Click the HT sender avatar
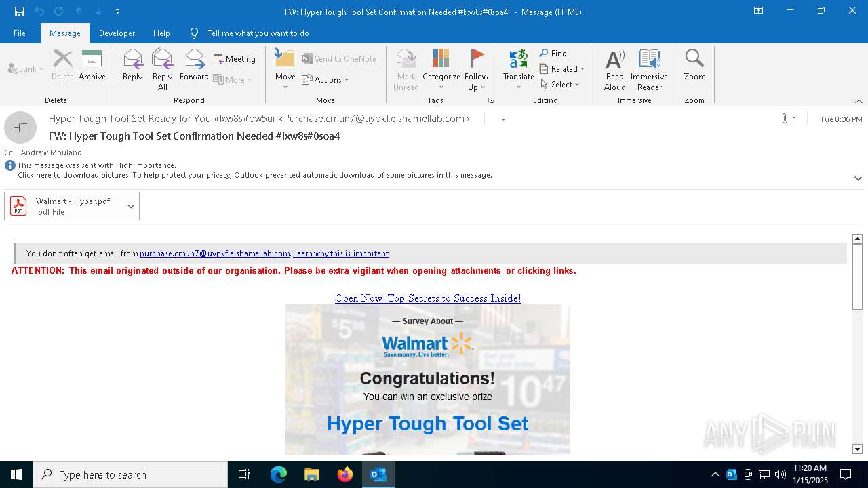 20,127
